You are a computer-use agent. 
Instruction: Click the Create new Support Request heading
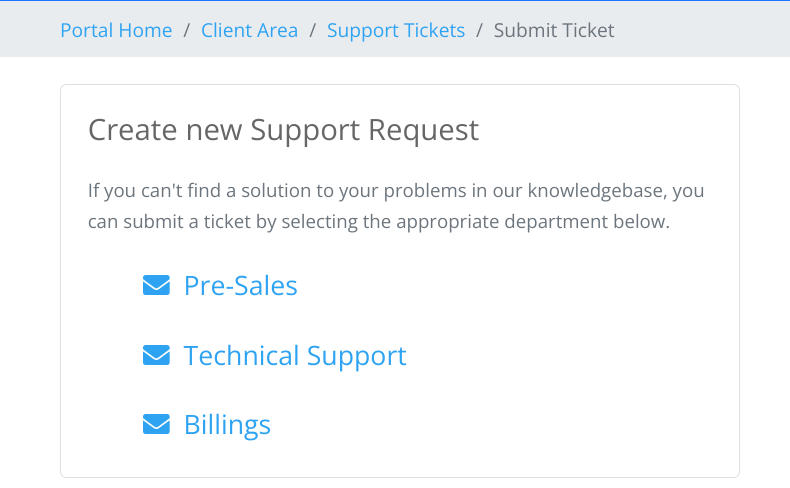pyautogui.click(x=283, y=130)
